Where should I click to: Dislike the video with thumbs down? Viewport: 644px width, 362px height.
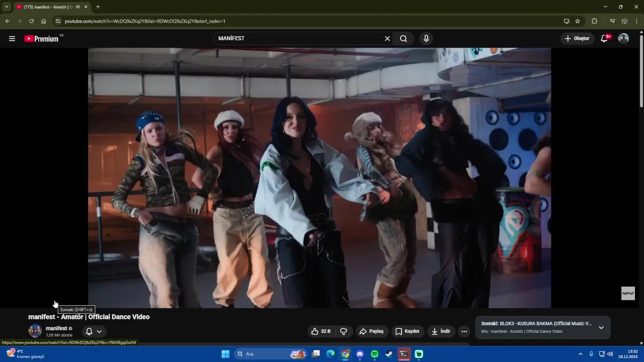344,331
